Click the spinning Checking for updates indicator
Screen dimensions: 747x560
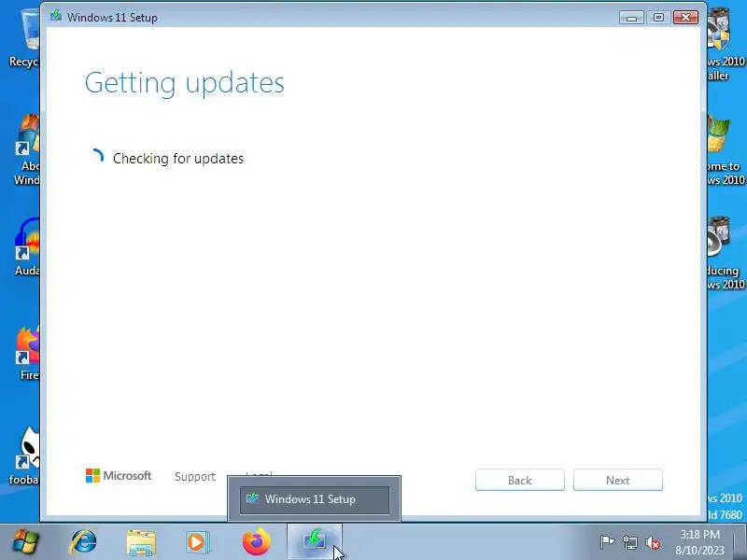pyautogui.click(x=97, y=157)
